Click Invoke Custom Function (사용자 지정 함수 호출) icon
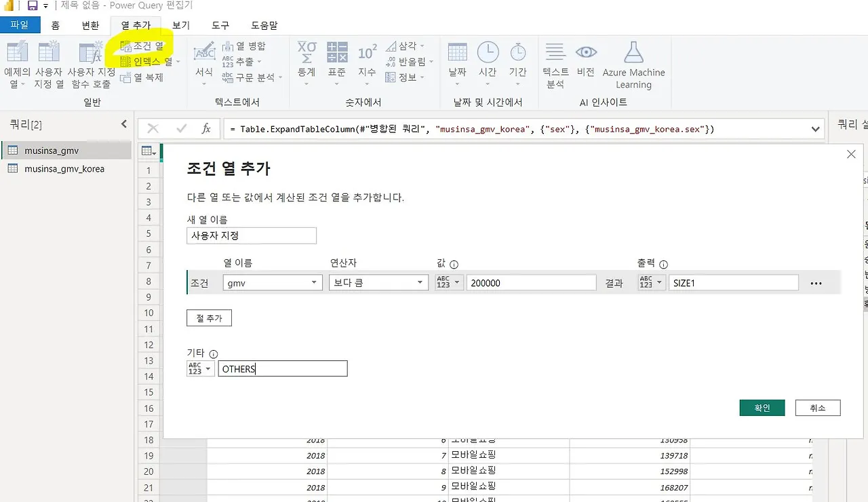 pos(90,54)
